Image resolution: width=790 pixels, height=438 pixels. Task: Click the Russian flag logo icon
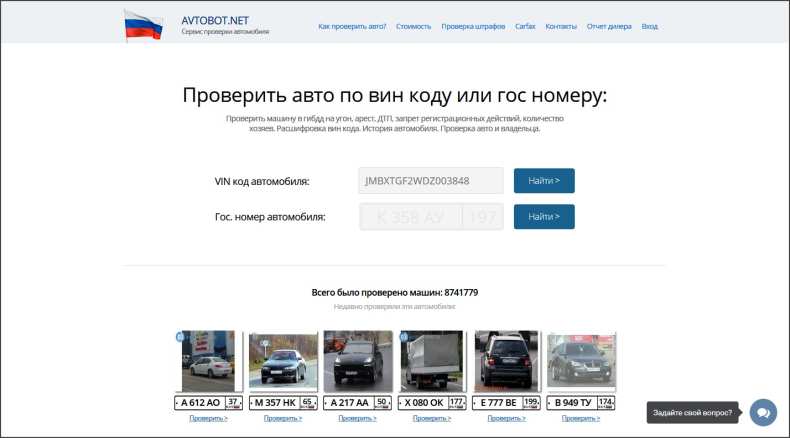pyautogui.click(x=143, y=25)
